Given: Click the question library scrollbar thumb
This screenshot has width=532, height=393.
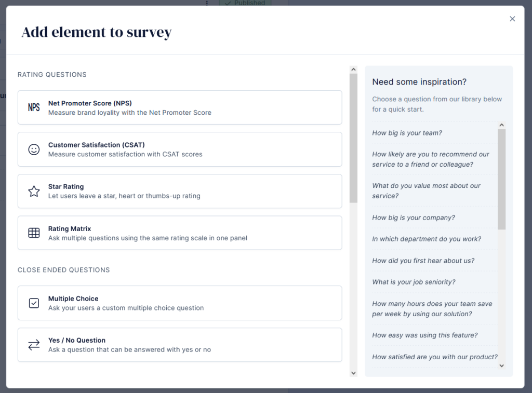Looking at the screenshot, I should (x=501, y=180).
